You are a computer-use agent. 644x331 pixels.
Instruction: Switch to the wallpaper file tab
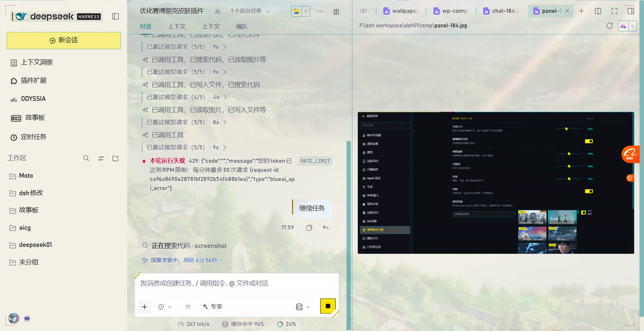pos(401,11)
